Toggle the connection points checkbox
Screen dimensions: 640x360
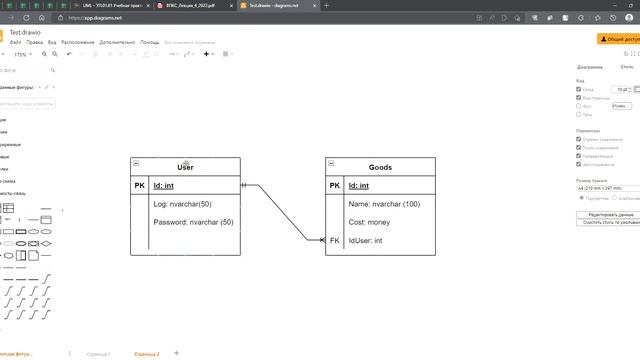[578, 147]
